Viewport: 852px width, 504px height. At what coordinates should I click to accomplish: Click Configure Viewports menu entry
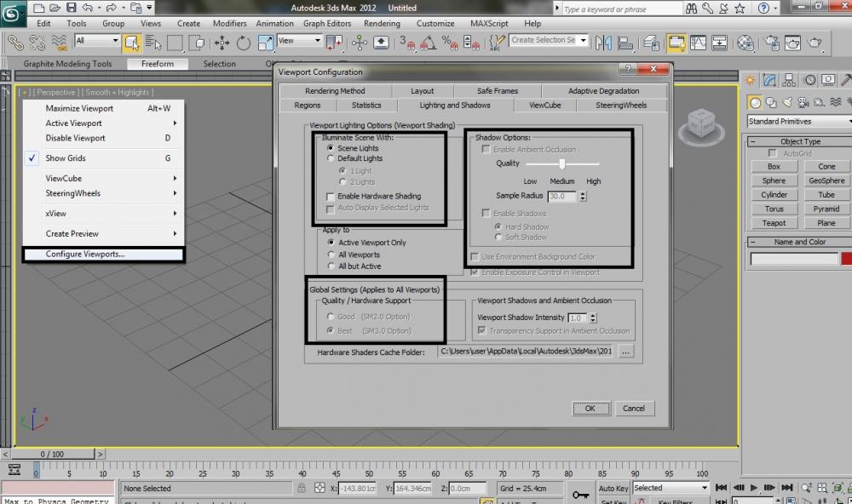click(x=85, y=254)
